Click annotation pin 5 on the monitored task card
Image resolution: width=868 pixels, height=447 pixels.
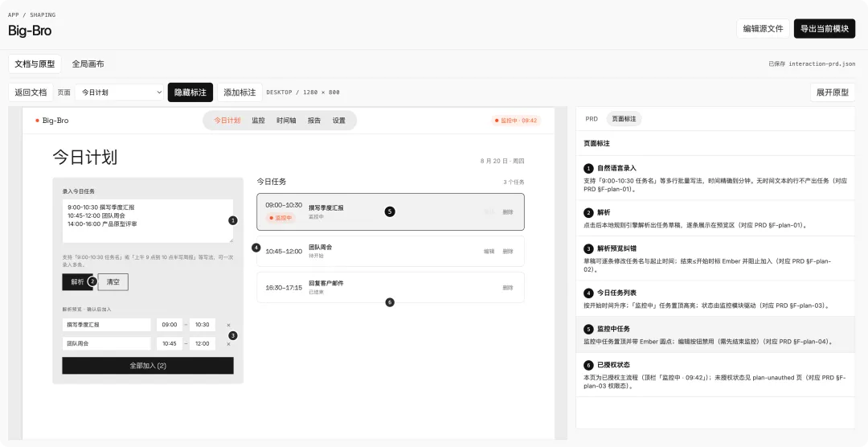(390, 211)
